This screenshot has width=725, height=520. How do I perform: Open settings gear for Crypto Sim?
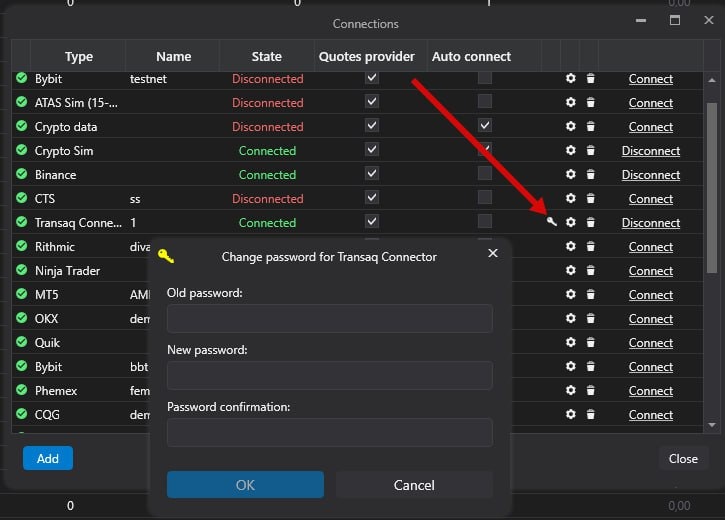pyautogui.click(x=571, y=150)
